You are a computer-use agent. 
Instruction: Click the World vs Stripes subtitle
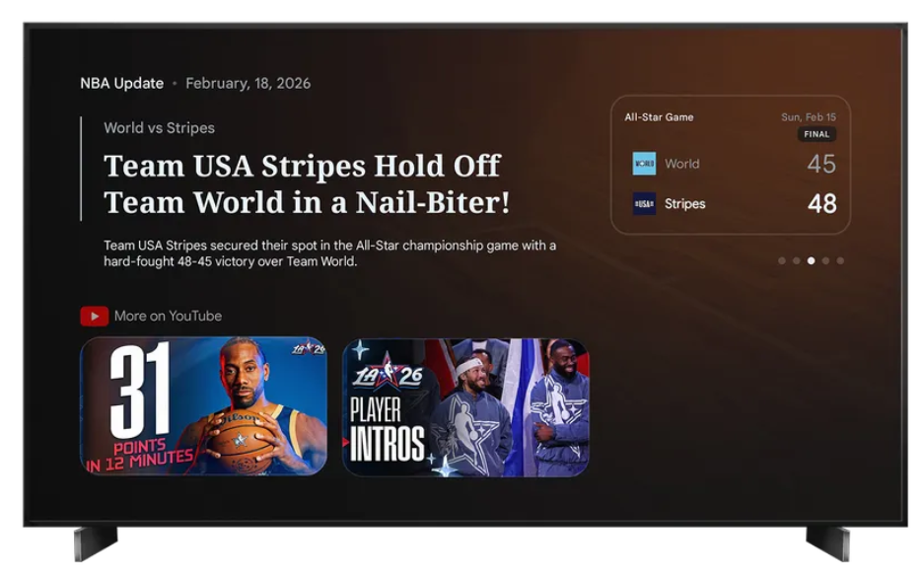[159, 128]
